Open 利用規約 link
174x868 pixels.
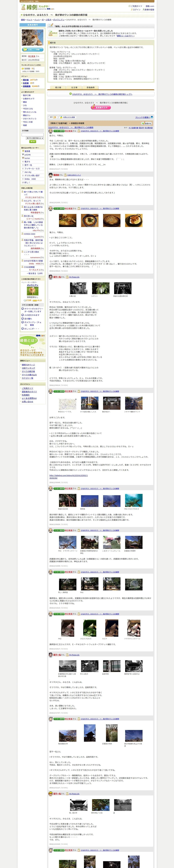(26, 395)
